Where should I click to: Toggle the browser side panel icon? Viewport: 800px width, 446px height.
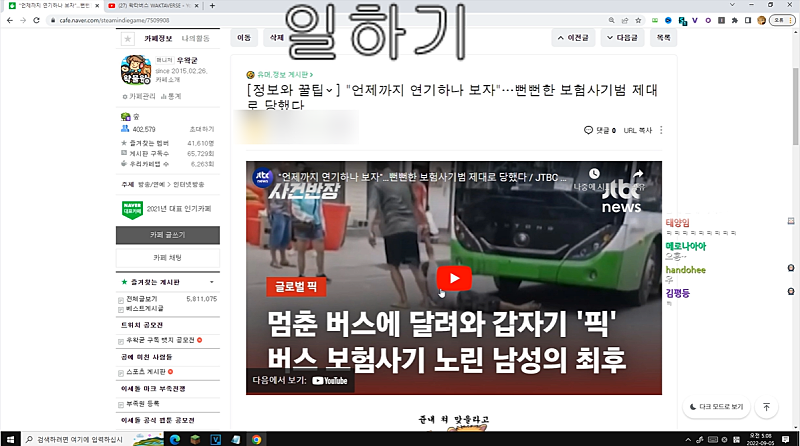point(747,20)
